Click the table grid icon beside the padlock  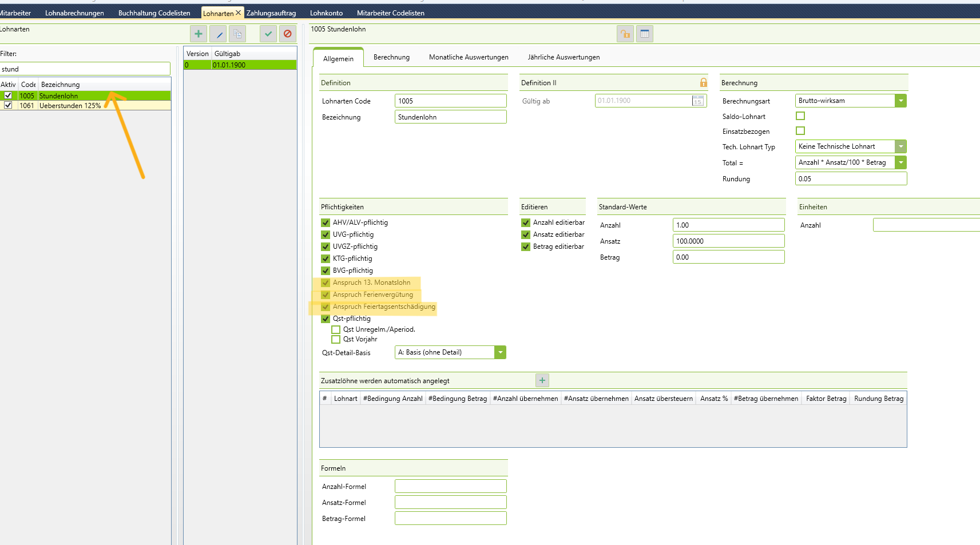click(645, 34)
